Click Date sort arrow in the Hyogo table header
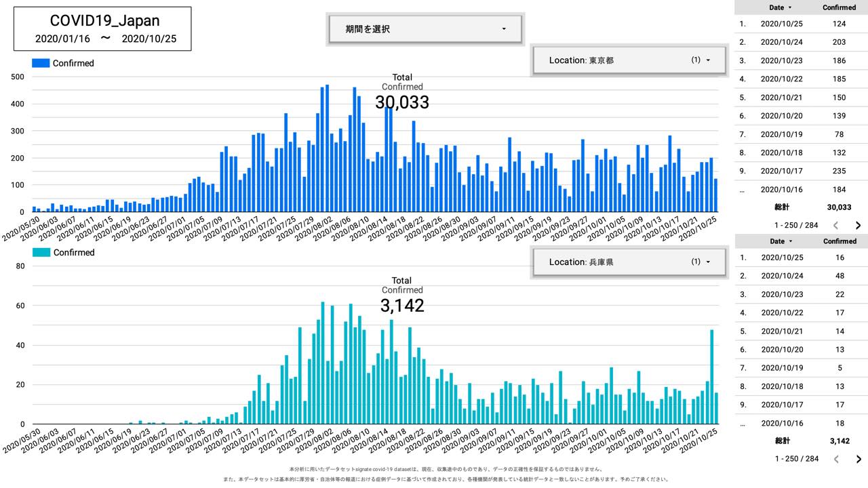 790,241
